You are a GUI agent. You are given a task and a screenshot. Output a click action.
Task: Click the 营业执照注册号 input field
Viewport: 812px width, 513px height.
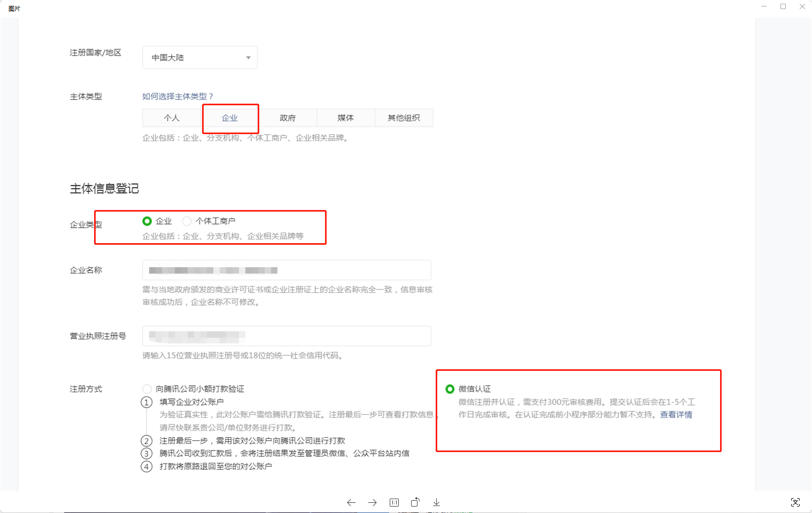287,336
